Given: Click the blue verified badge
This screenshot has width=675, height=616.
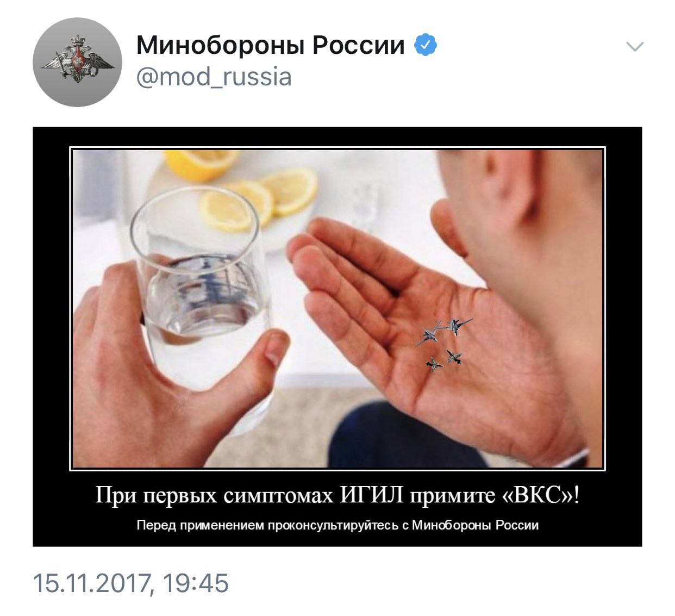Looking at the screenshot, I should tap(426, 45).
